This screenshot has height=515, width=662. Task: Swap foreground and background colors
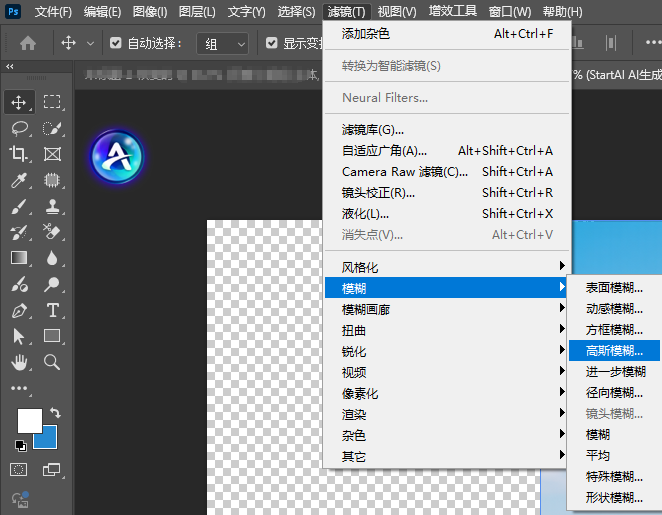coord(55,412)
